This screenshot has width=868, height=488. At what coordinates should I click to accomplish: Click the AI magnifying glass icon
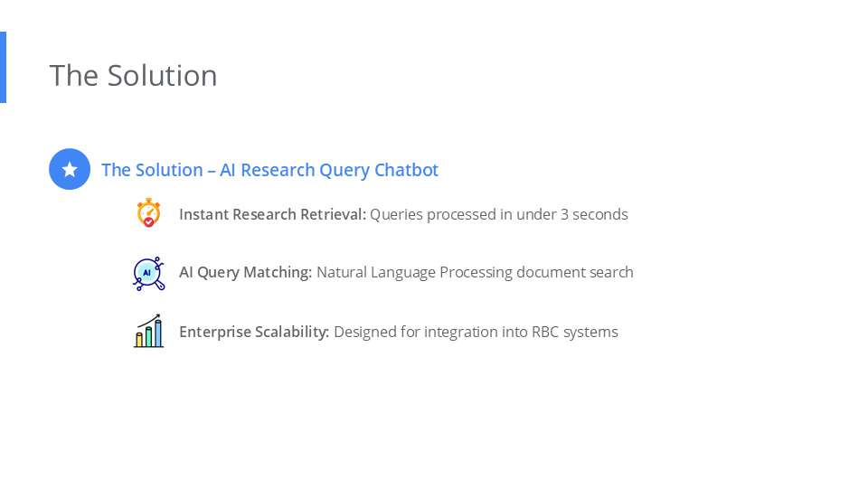coord(148,273)
